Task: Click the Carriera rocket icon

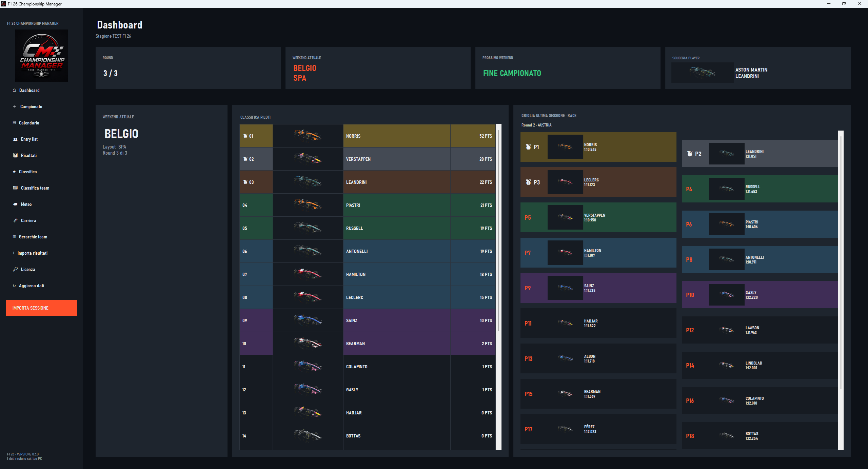Action: 15,220
